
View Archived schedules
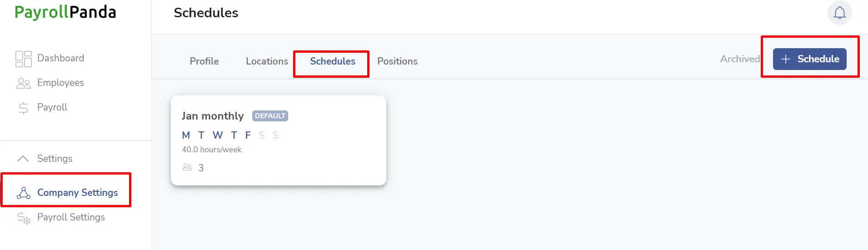tap(740, 59)
